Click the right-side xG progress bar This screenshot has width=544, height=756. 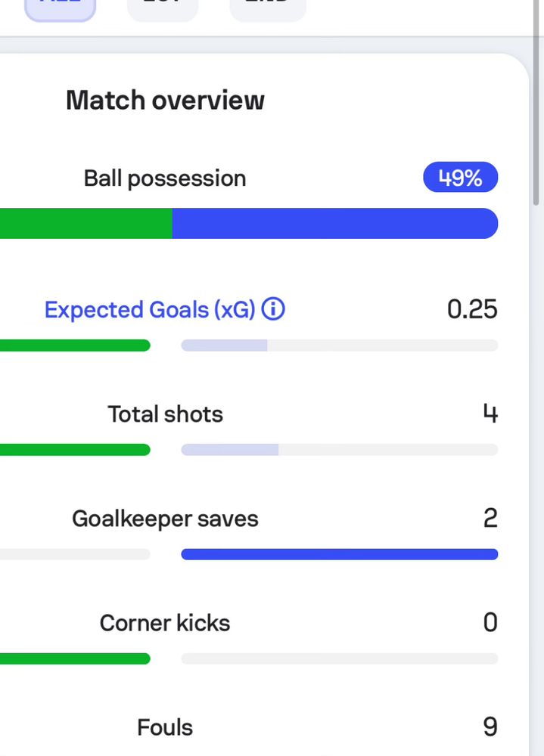tap(339, 345)
